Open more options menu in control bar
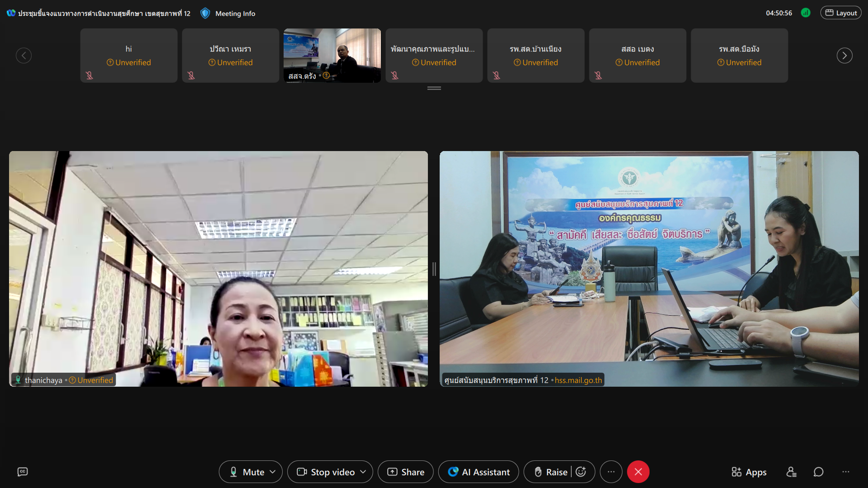The width and height of the screenshot is (868, 488). tap(611, 472)
